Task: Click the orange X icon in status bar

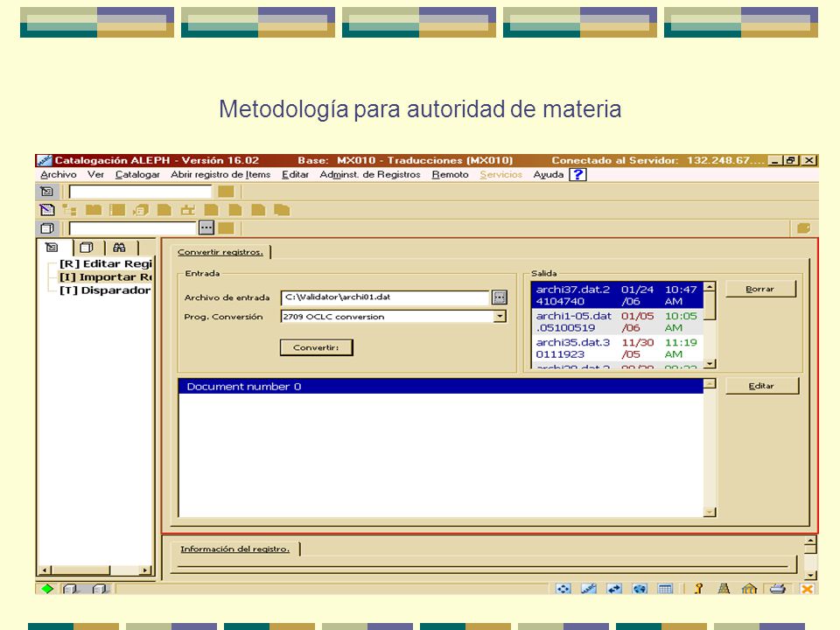Action: (807, 589)
